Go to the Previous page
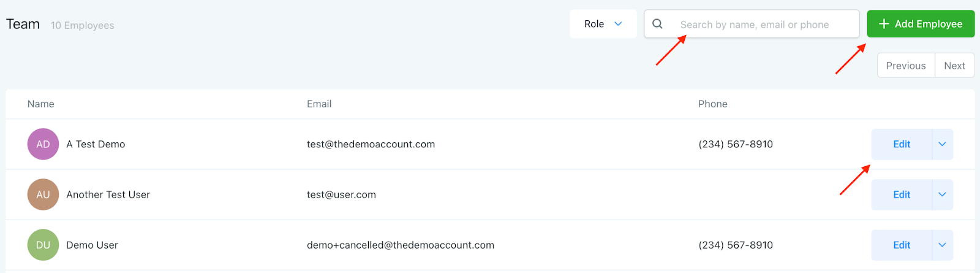Viewport: 980px width, 273px height. coord(906,66)
